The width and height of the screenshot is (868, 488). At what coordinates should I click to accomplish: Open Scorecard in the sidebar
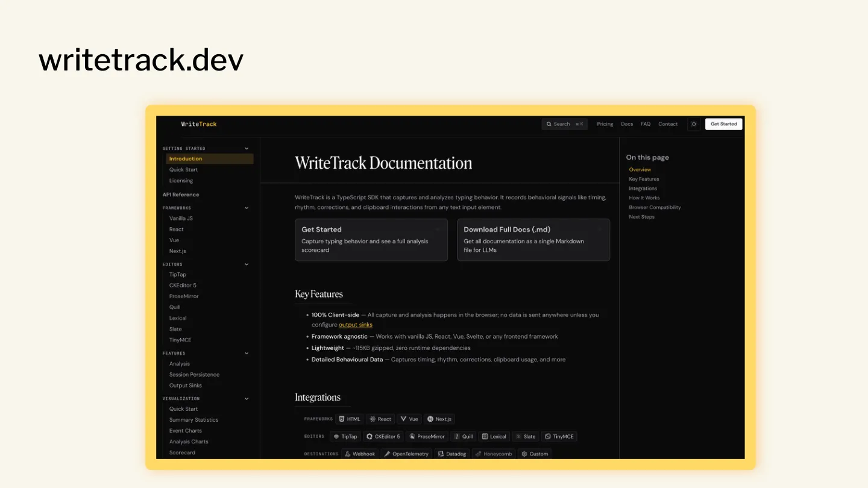[x=182, y=452]
